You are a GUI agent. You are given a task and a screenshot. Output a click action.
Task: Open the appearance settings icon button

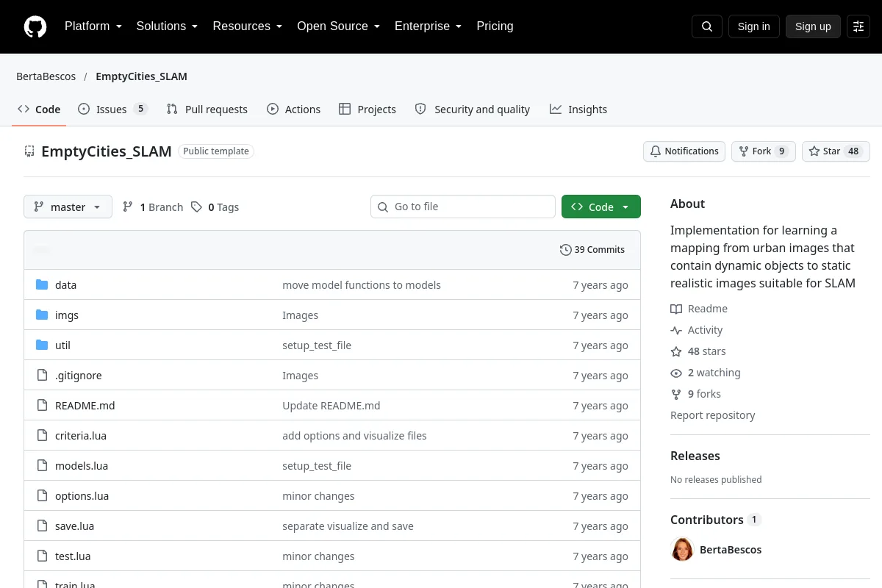(858, 26)
